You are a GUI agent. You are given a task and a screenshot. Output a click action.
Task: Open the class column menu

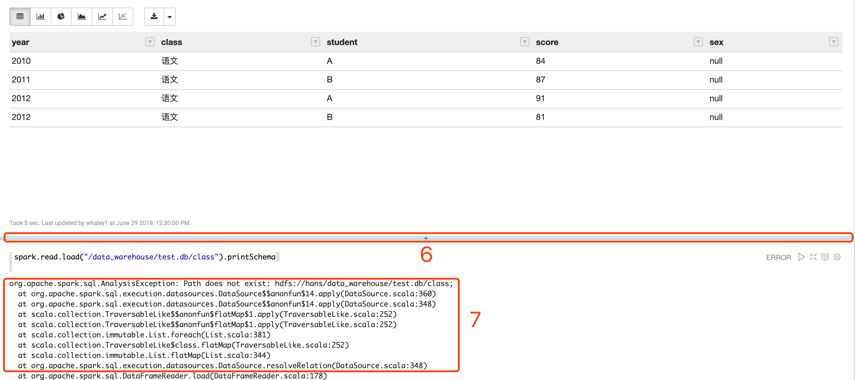tap(315, 42)
